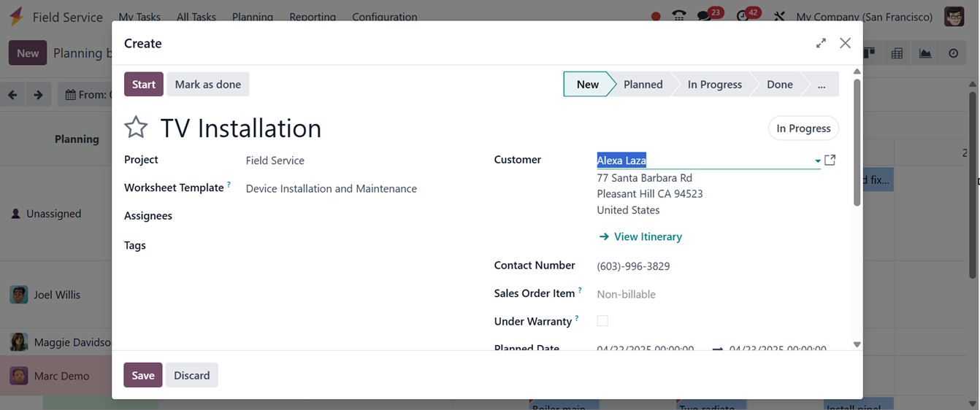The height and width of the screenshot is (410, 980).
Task: Toggle the In Progress state button
Action: pos(803,128)
